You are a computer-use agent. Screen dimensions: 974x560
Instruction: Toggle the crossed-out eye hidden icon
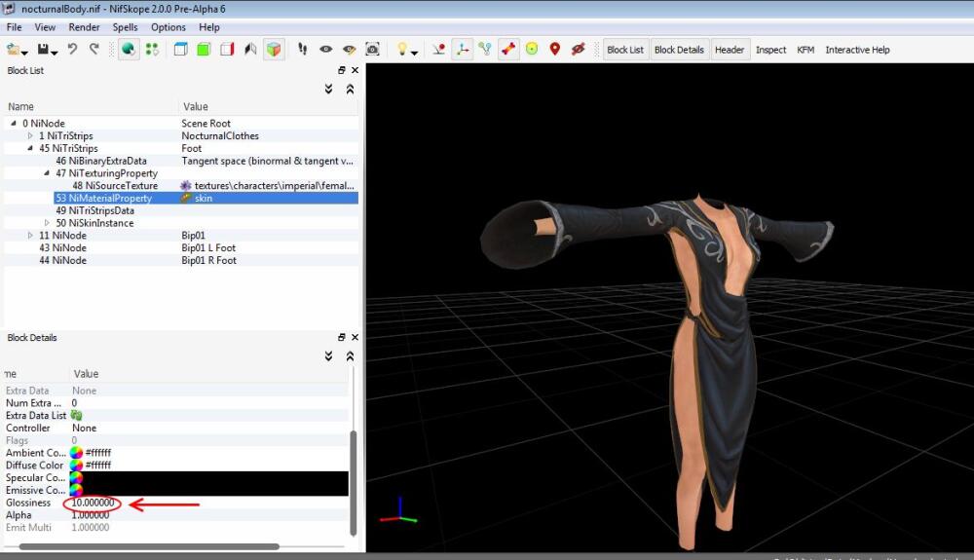point(579,49)
